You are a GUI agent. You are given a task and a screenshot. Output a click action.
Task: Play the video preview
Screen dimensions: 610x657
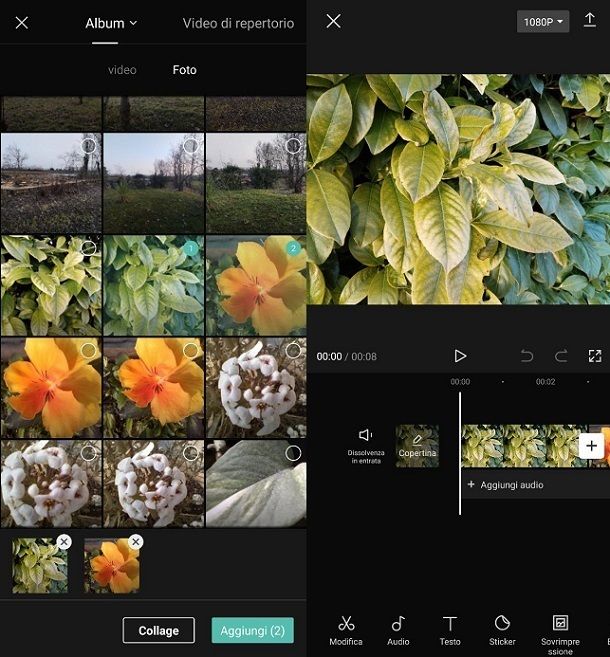pos(460,356)
